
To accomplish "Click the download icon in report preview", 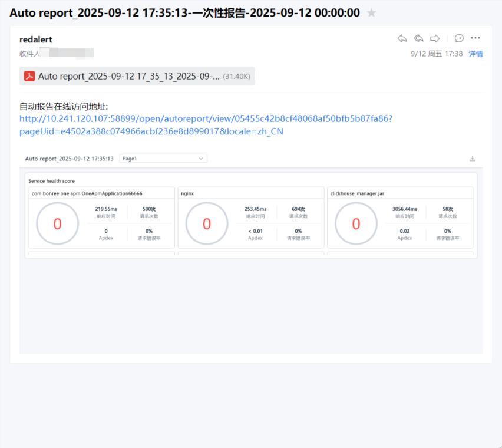I will click(472, 159).
